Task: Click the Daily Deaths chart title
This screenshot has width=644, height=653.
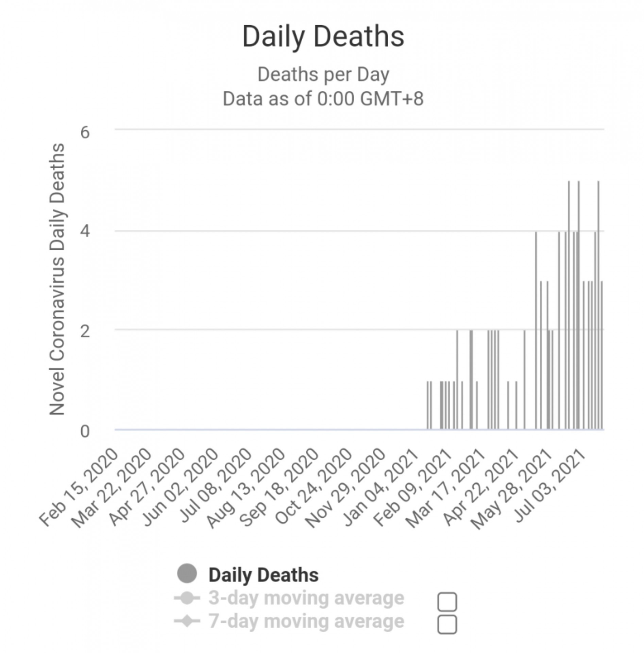Action: (323, 37)
